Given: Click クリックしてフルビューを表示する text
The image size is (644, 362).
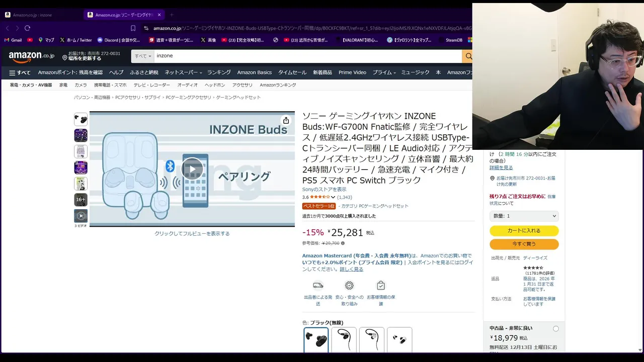Looking at the screenshot, I should [x=192, y=233].
